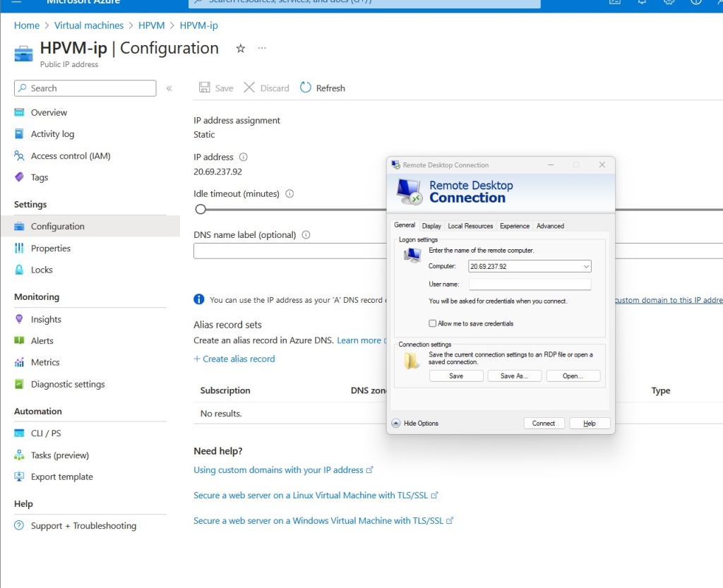
Task: Open Access control (IAM) page
Action: click(71, 156)
